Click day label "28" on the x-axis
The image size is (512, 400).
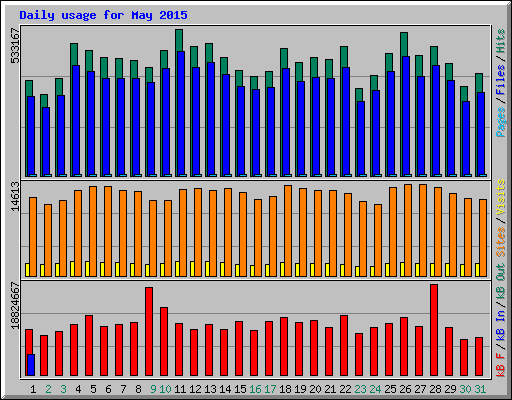(x=435, y=389)
